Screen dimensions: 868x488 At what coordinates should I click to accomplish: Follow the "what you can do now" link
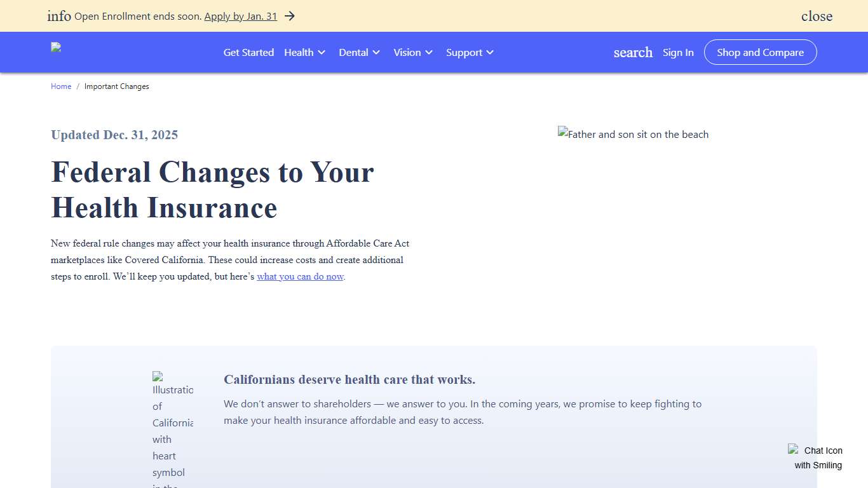click(x=300, y=277)
